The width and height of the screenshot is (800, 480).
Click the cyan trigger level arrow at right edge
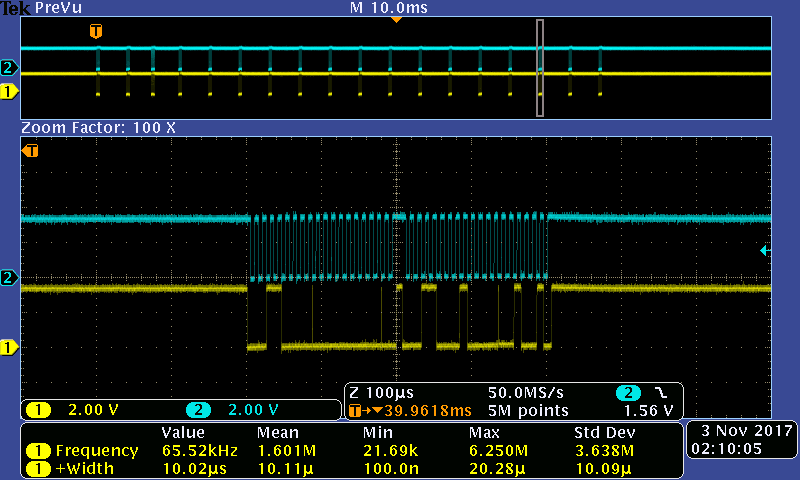click(x=765, y=250)
